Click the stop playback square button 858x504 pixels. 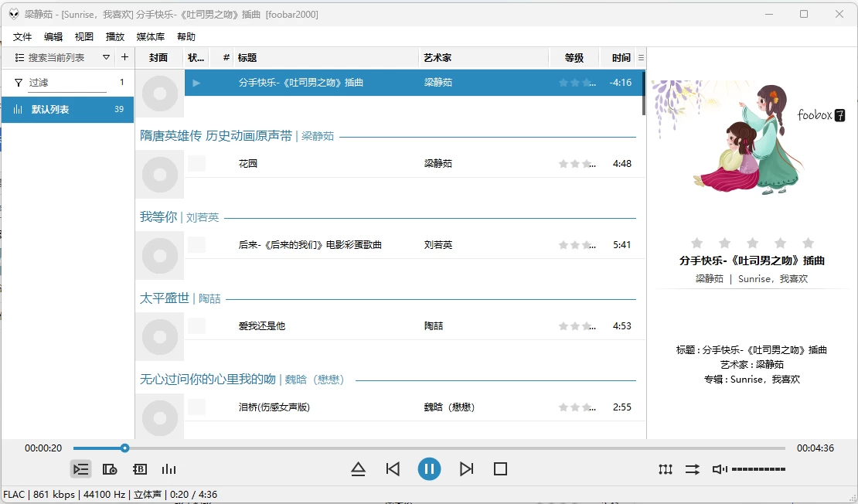[500, 468]
